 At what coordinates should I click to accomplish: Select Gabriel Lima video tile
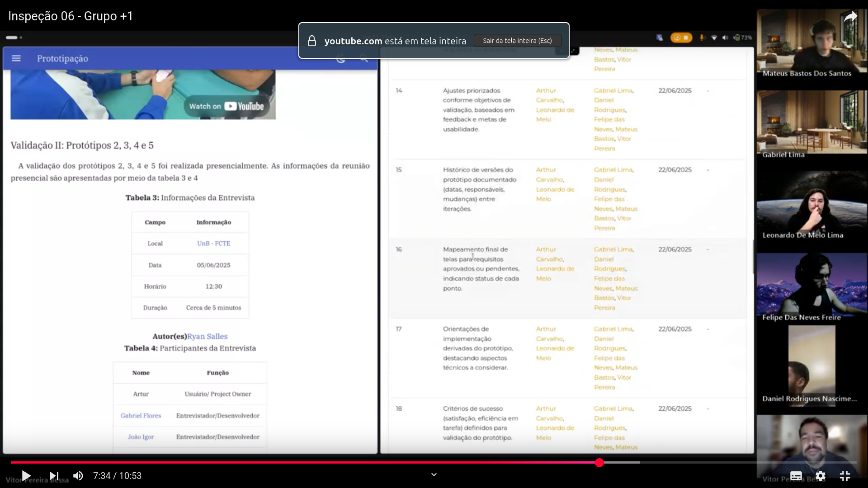pos(812,125)
